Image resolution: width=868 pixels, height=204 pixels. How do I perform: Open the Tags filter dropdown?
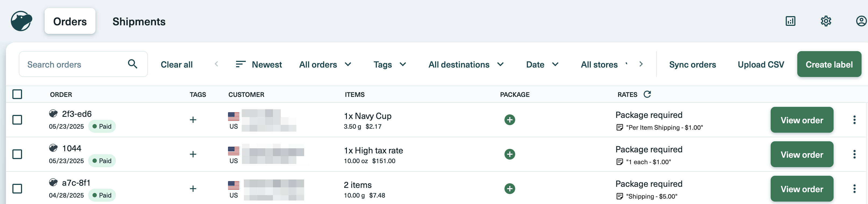point(390,64)
